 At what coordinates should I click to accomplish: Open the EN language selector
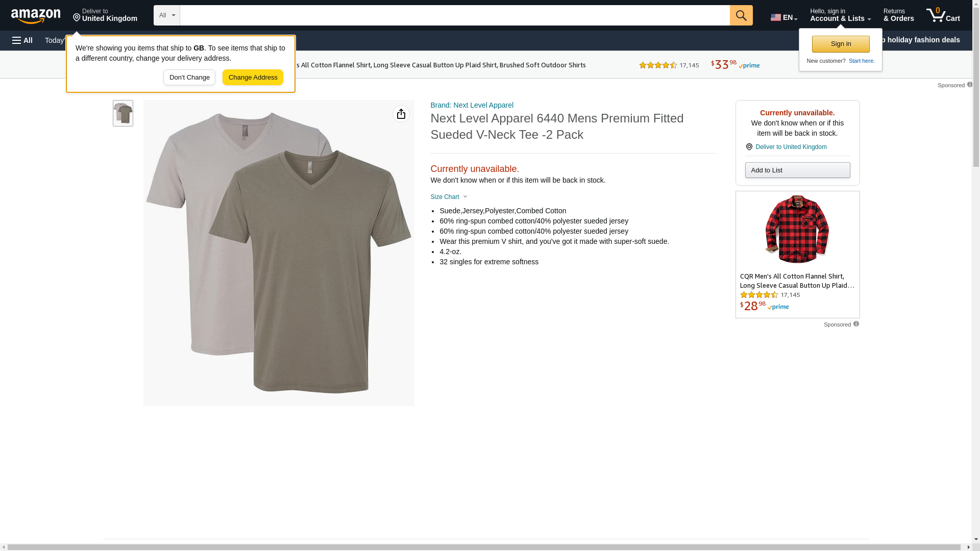pos(783,17)
